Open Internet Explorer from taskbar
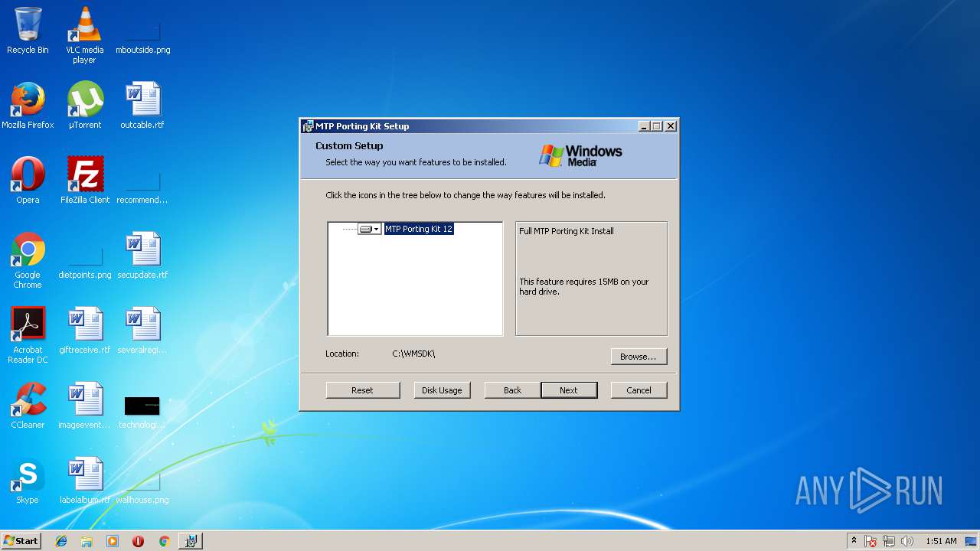The height and width of the screenshot is (551, 980). point(61,541)
